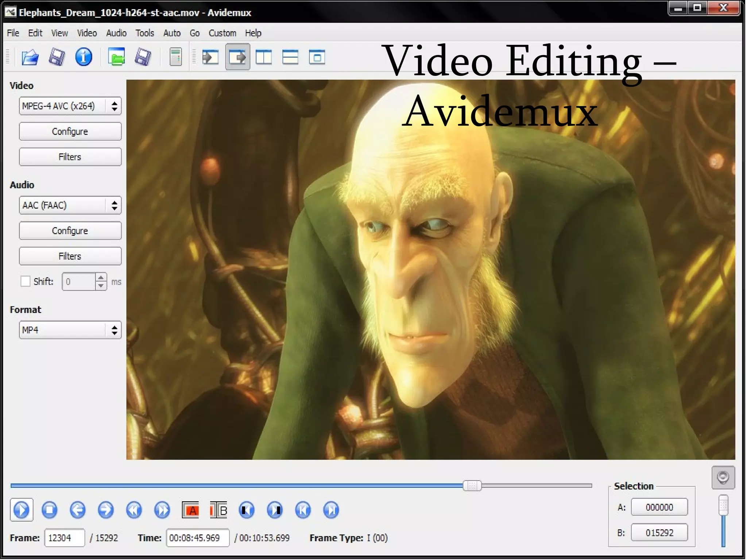747x560 pixels.
Task: Jump to next black frame icon
Action: (275, 510)
